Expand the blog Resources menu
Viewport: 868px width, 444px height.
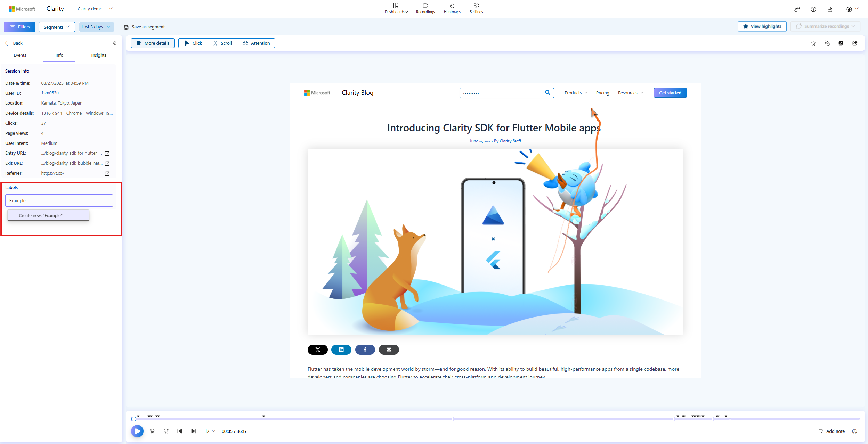(x=631, y=93)
